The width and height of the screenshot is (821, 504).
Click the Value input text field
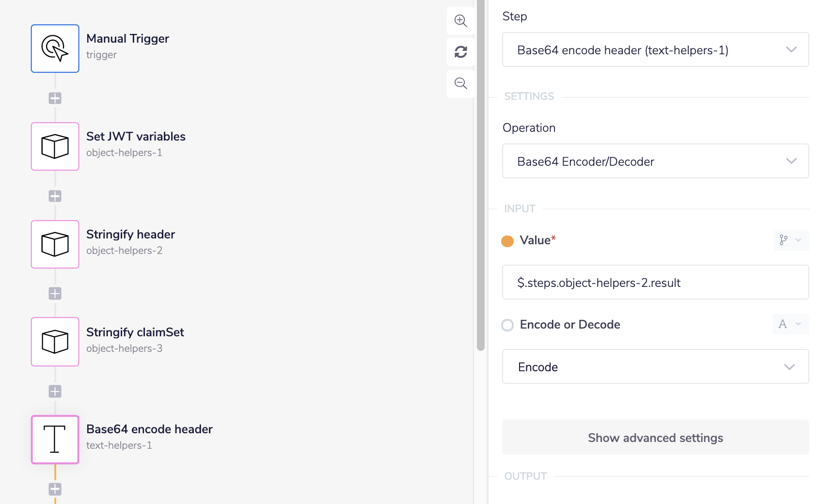point(655,283)
